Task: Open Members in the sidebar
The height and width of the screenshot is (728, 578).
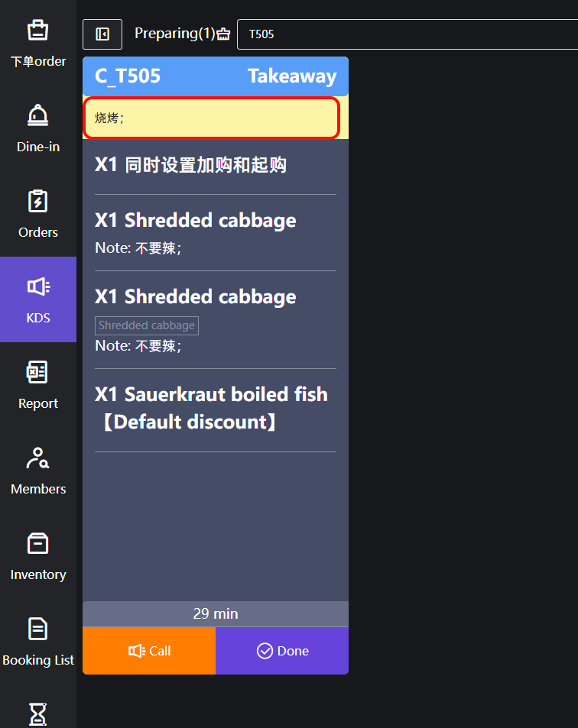Action: [37, 458]
